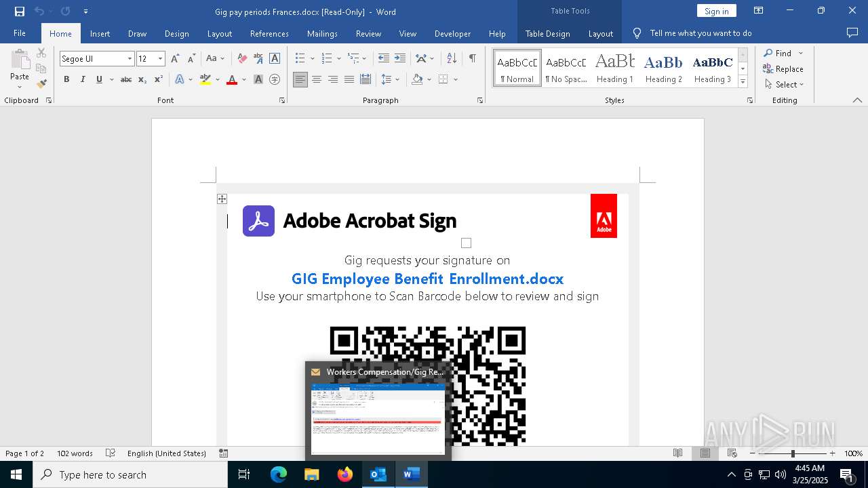Click the Outlook Workers Compensation preview thumbnail
Image resolution: width=868 pixels, height=488 pixels.
click(x=378, y=419)
